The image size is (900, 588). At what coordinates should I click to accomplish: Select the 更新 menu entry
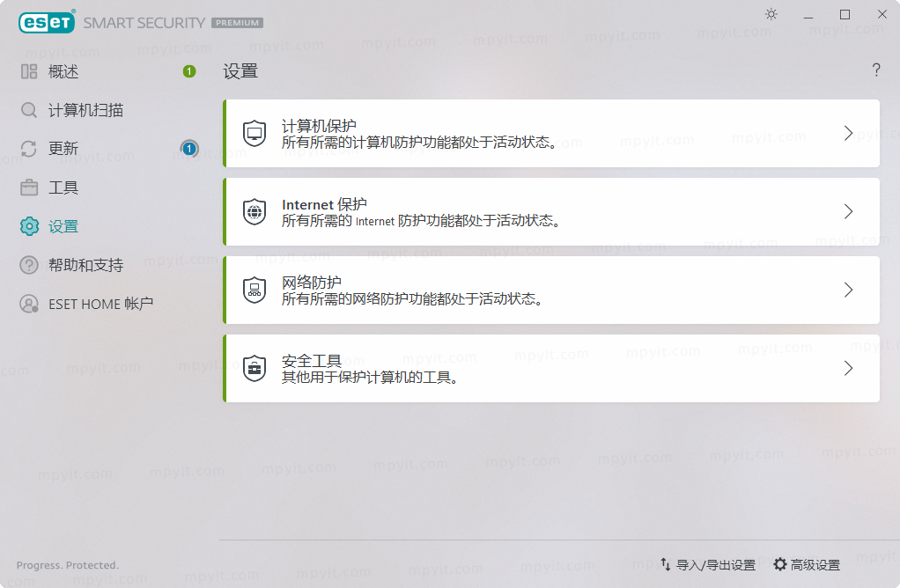click(x=63, y=149)
